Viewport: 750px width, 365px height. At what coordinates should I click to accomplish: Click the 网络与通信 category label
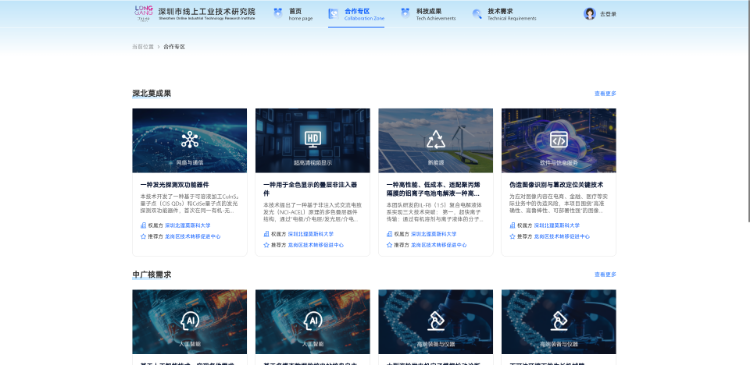coord(190,163)
